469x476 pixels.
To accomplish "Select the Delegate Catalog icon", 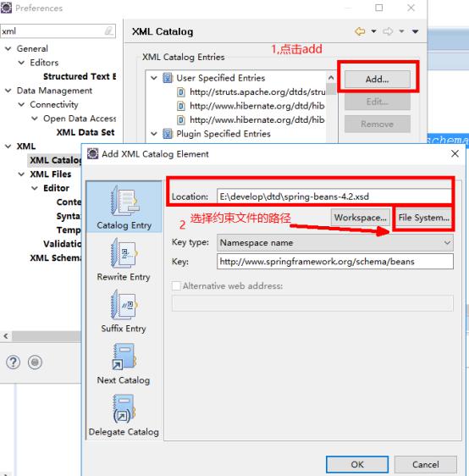I will pyautogui.click(x=124, y=408).
